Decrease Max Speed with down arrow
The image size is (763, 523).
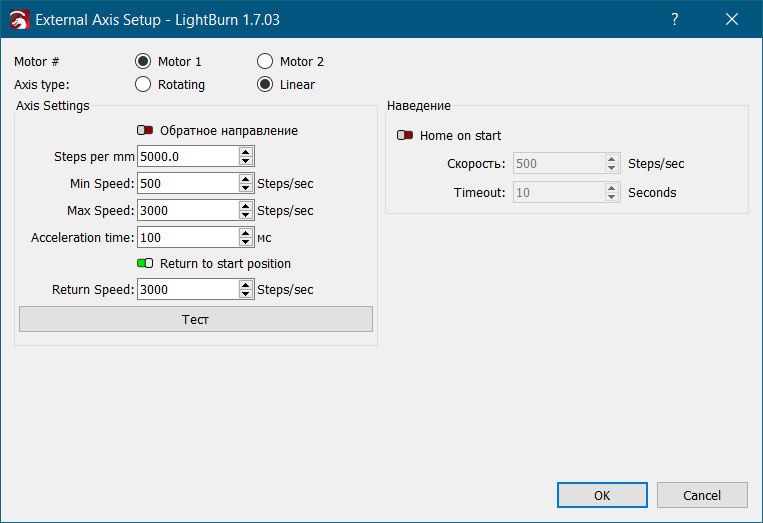246,216
